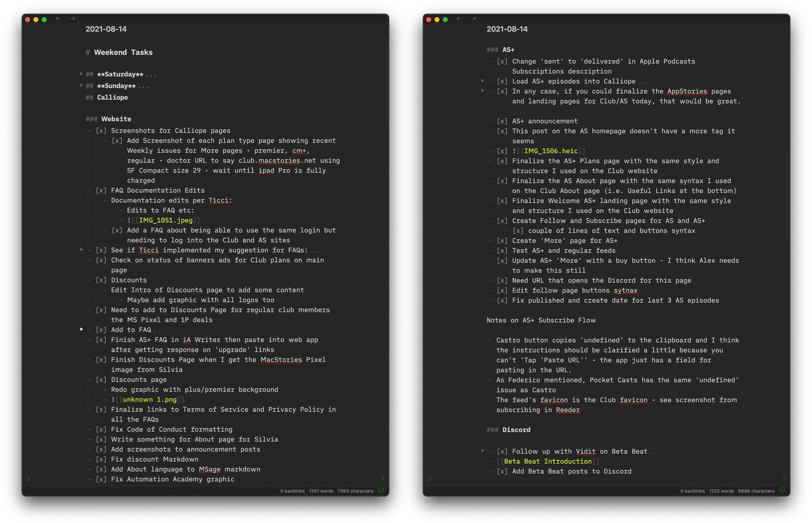
Task: Unfold the Saturday heading
Action: coord(81,74)
